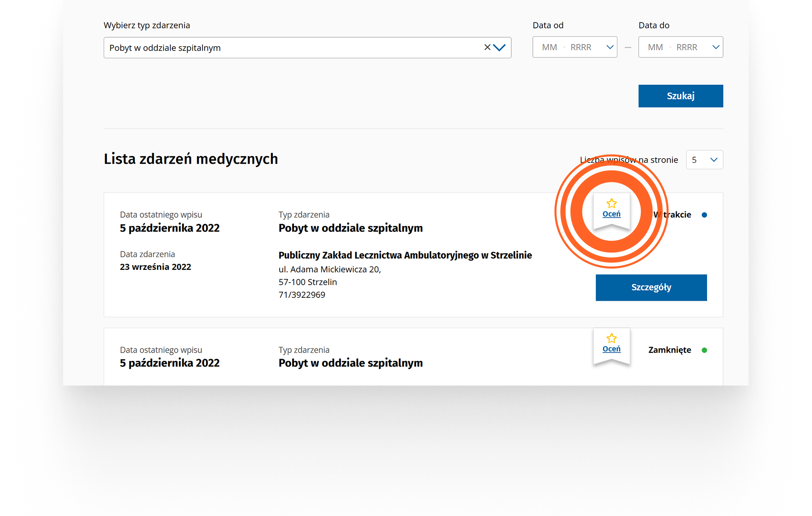Clear the selected event type with X
The height and width of the screenshot is (516, 812).
487,47
